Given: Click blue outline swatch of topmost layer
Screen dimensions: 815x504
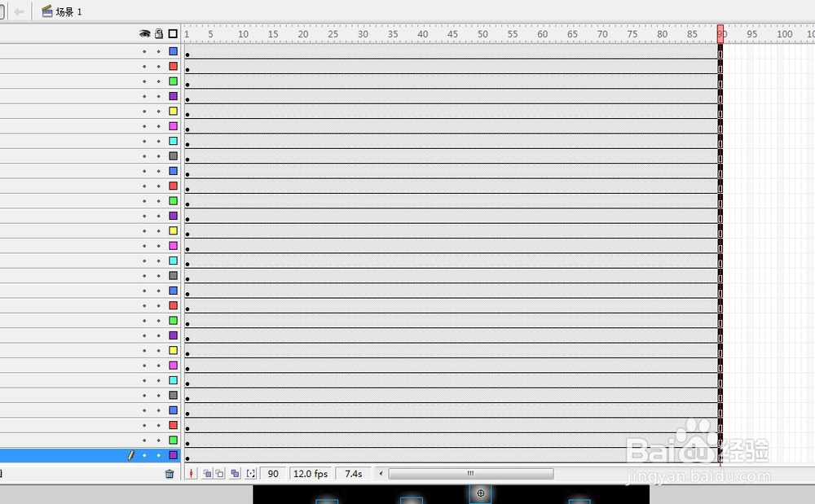Looking at the screenshot, I should click(x=173, y=51).
